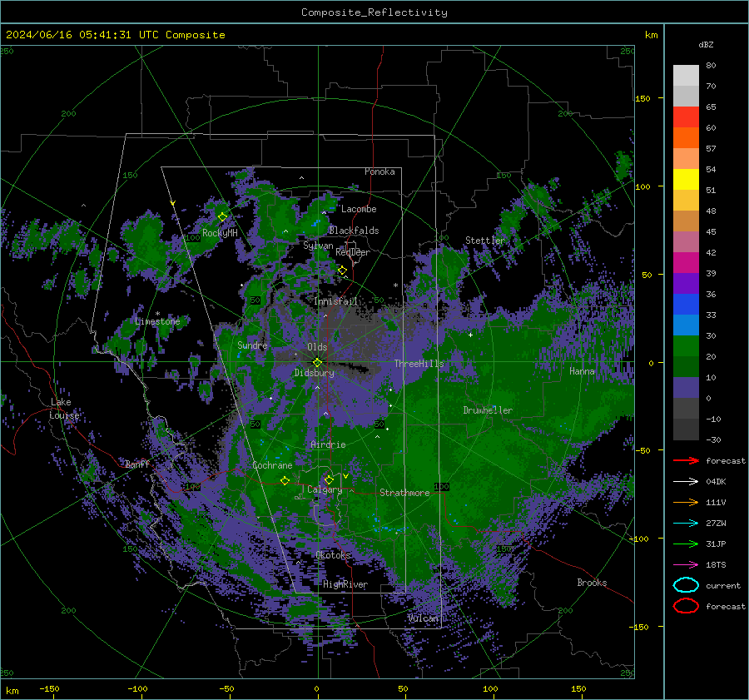
Task: Click the Lacombe city label
Action: [x=359, y=209]
